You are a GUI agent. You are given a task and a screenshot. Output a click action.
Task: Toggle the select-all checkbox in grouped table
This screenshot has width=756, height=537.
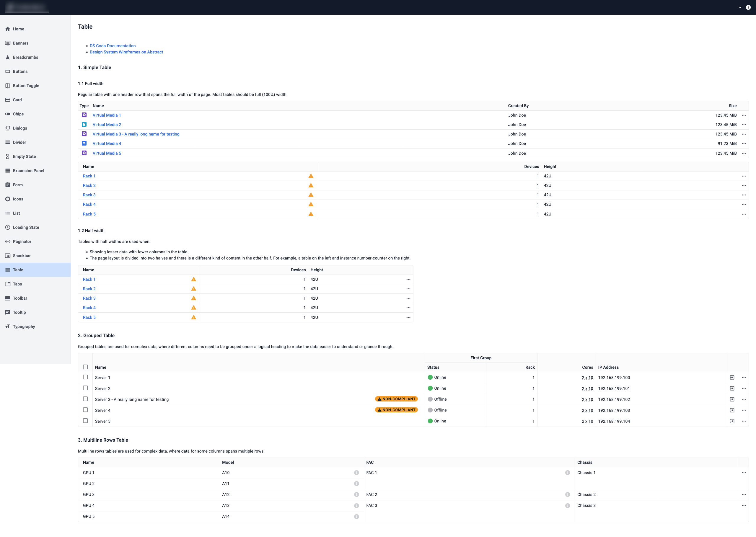85,367
